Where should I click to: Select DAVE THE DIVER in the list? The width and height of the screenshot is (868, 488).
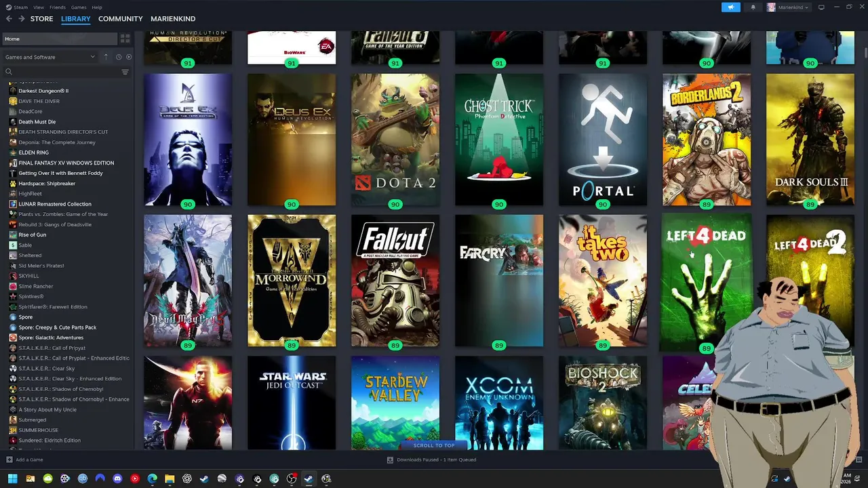point(39,101)
